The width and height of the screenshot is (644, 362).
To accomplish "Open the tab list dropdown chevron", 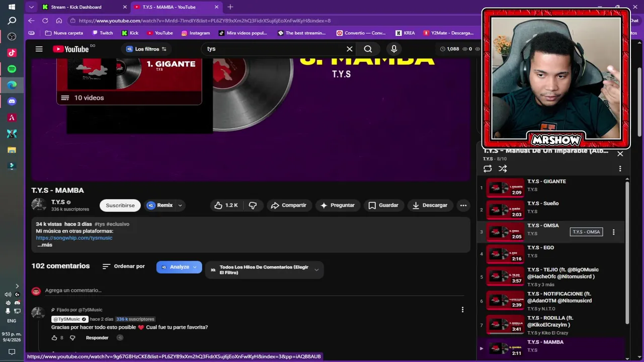I will [31, 7].
